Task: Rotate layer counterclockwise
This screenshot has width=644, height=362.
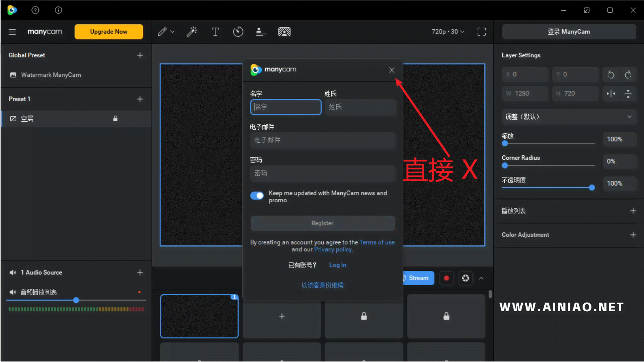Action: click(611, 74)
